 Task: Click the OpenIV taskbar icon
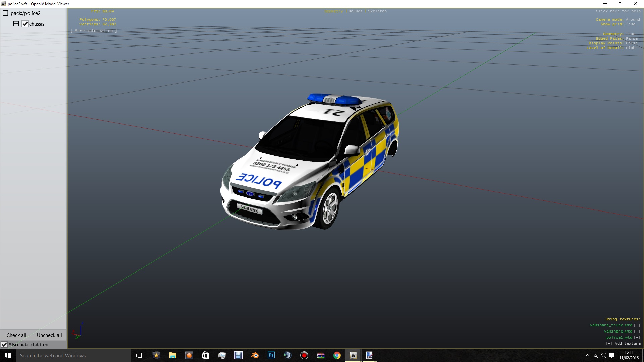(353, 355)
